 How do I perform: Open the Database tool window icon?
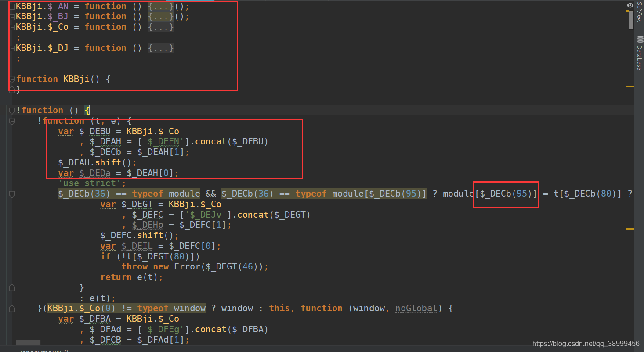pyautogui.click(x=640, y=40)
